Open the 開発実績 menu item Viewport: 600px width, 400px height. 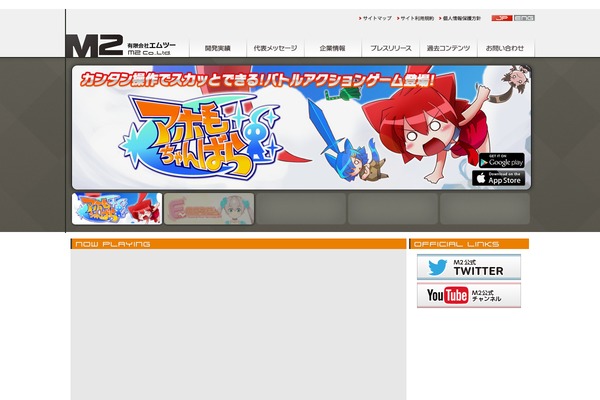point(218,48)
